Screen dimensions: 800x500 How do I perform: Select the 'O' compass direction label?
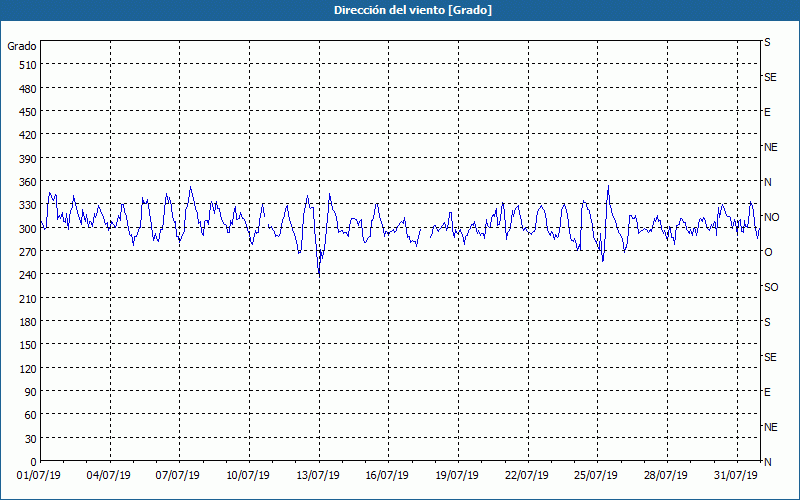click(768, 252)
